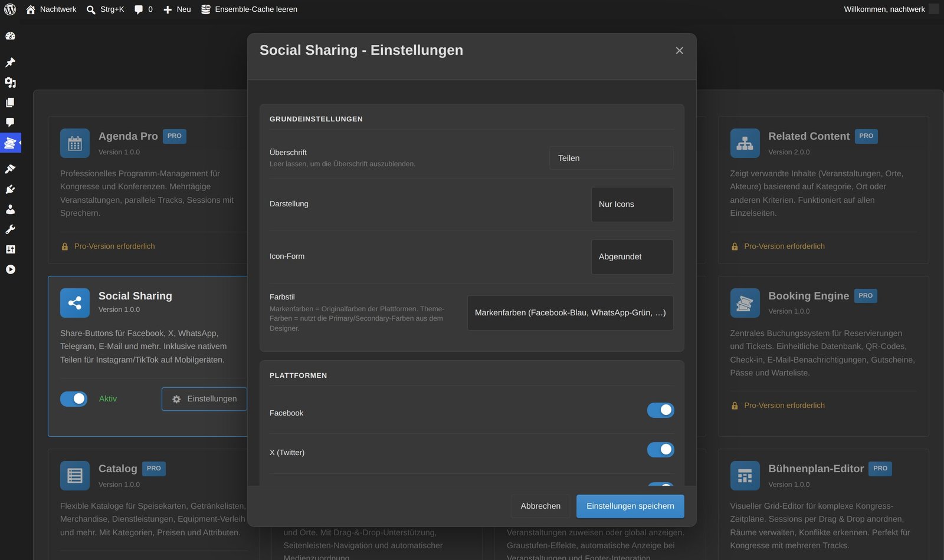The image size is (944, 560).
Task: Click the Related Content hierarchy icon
Action: pos(745,143)
